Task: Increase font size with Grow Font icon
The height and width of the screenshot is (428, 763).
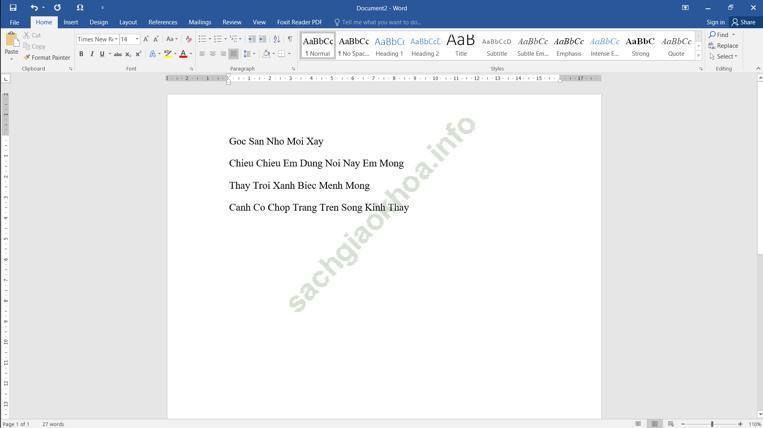Action: 145,39
